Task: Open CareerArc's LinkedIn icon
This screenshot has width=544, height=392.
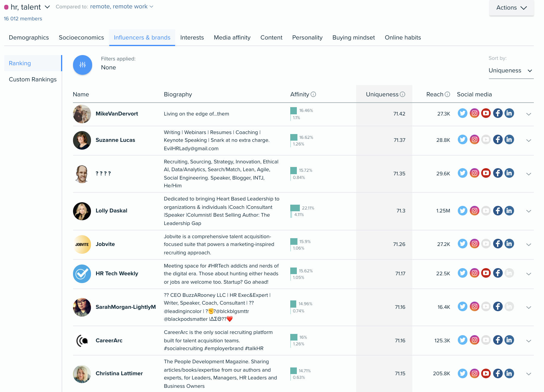Action: (x=509, y=340)
